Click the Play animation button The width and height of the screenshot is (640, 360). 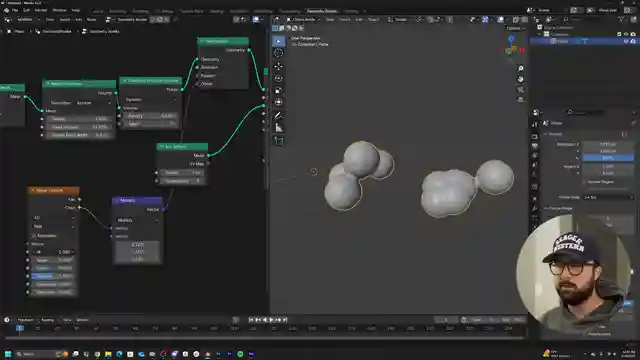click(272, 320)
